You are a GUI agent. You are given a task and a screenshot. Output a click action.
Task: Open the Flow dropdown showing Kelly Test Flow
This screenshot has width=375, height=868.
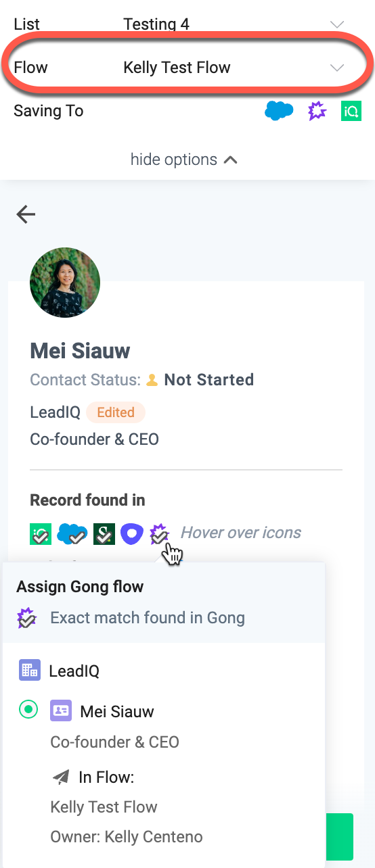click(x=187, y=68)
